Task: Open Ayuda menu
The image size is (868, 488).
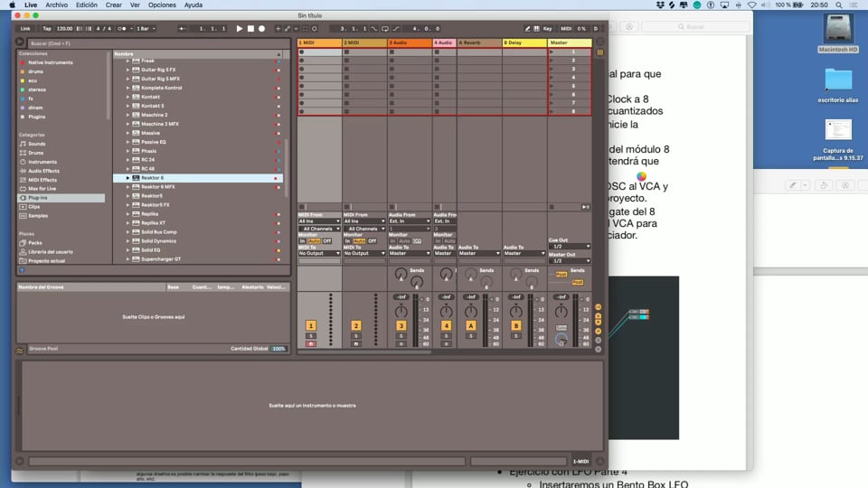Action: (x=193, y=5)
